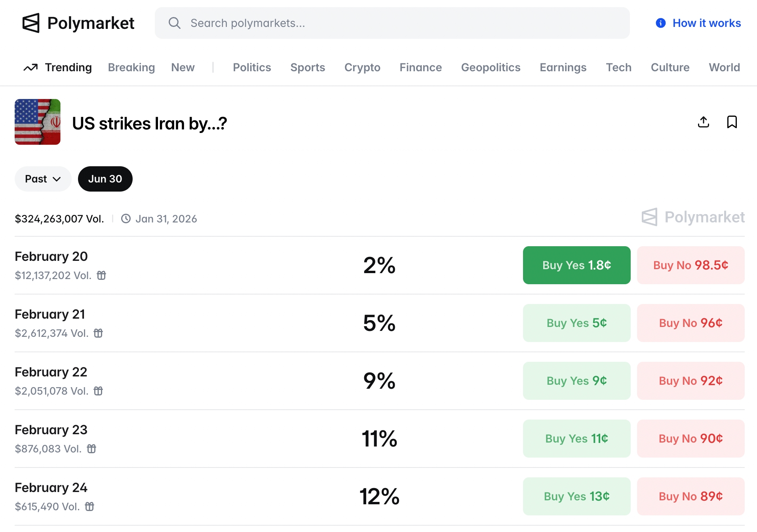Click the US-Iran flag market thumbnail
This screenshot has height=532, width=757.
pos(38,122)
